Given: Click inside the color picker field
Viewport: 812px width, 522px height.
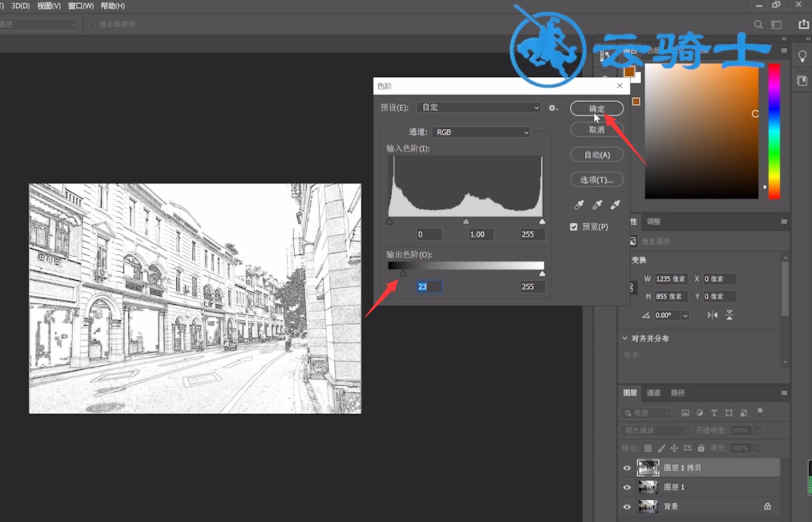Looking at the screenshot, I should click(x=701, y=131).
